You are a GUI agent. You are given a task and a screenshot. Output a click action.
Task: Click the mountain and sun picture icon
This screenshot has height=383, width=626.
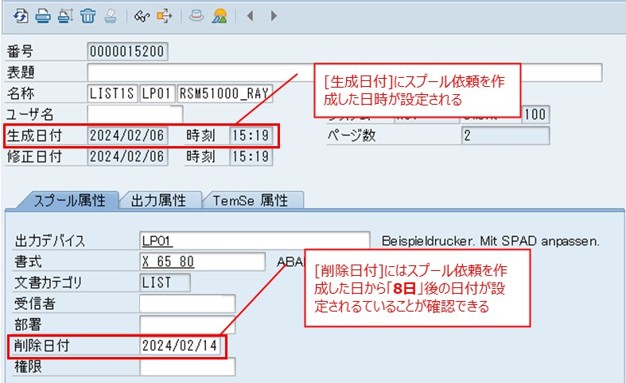click(219, 16)
